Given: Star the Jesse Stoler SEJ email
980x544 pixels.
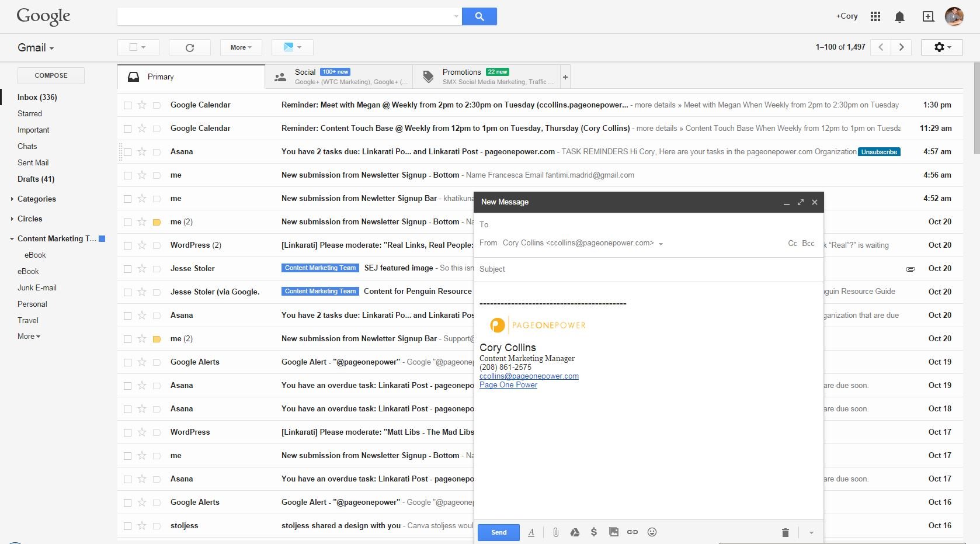Looking at the screenshot, I should 142,269.
